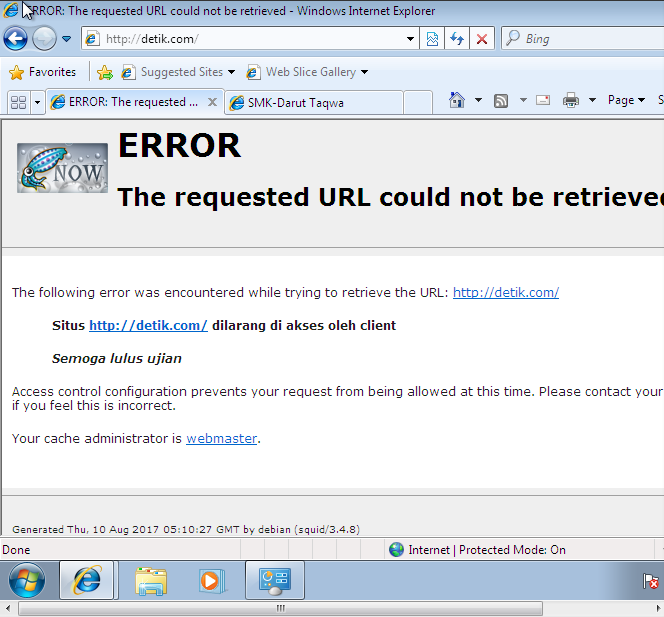Click the Read Mail envelope icon

(543, 100)
